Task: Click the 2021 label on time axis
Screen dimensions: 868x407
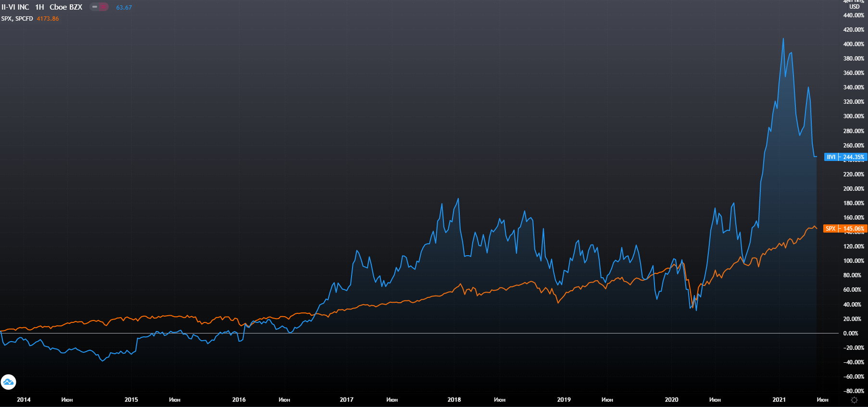Action: (780, 400)
